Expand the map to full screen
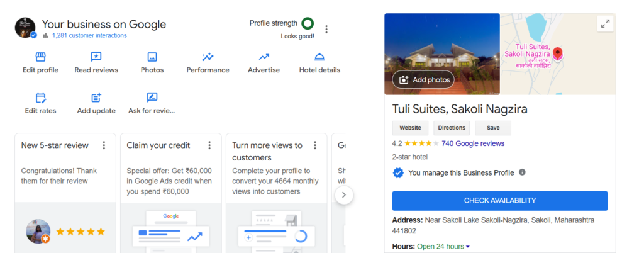Viewport: 644px width, 253px height. (606, 24)
